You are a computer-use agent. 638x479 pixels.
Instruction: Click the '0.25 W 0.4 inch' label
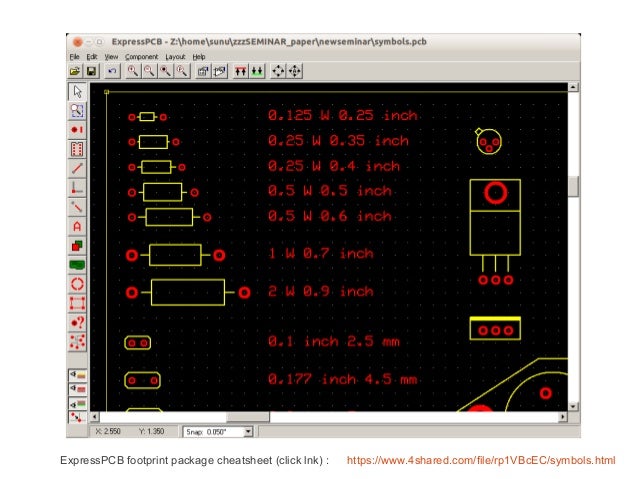(334, 166)
